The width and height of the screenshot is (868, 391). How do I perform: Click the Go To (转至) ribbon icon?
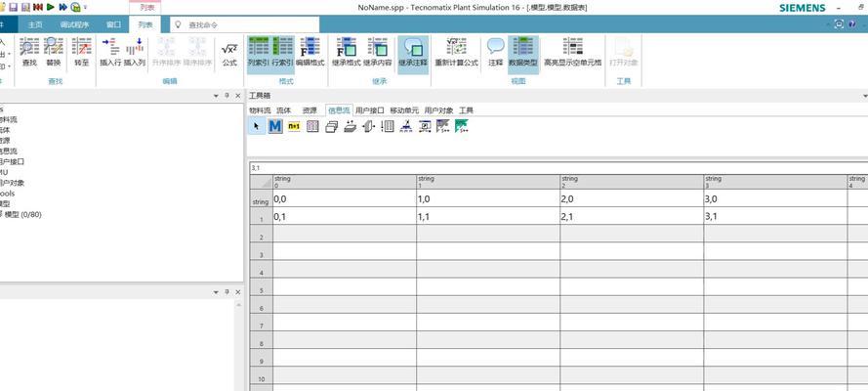[x=81, y=52]
